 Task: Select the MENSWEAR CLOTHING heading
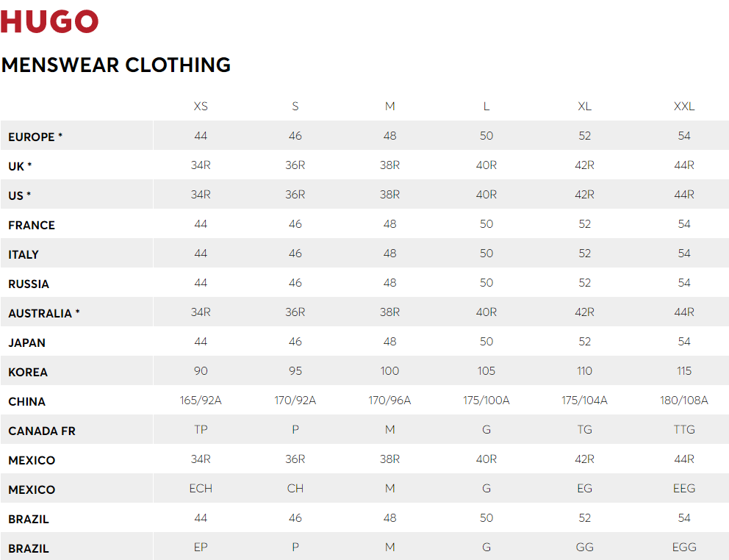(x=116, y=65)
